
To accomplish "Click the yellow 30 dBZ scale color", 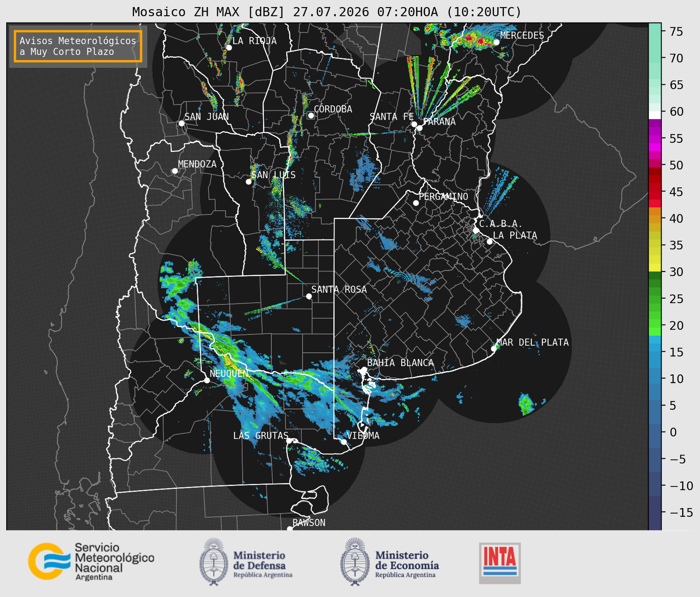I will pyautogui.click(x=655, y=268).
